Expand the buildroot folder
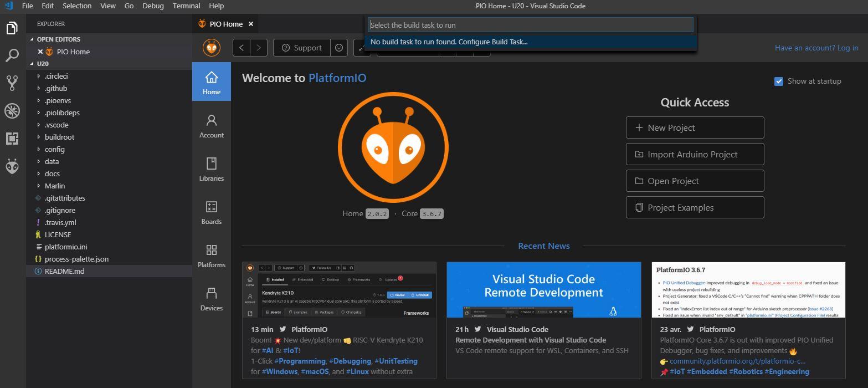Viewport: 868px width, 388px height. tap(59, 137)
